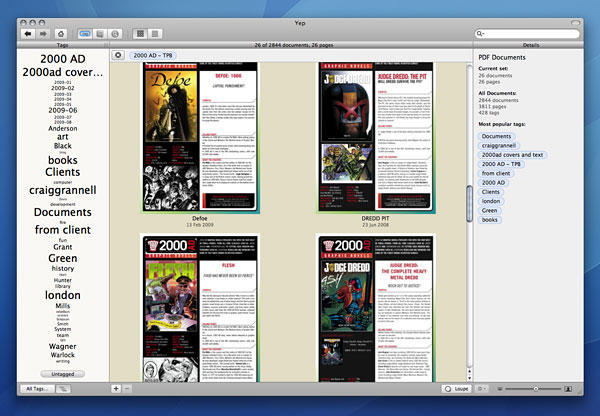Open the All Tags dropdown
Viewport: 600px width, 416px height.
click(35, 387)
